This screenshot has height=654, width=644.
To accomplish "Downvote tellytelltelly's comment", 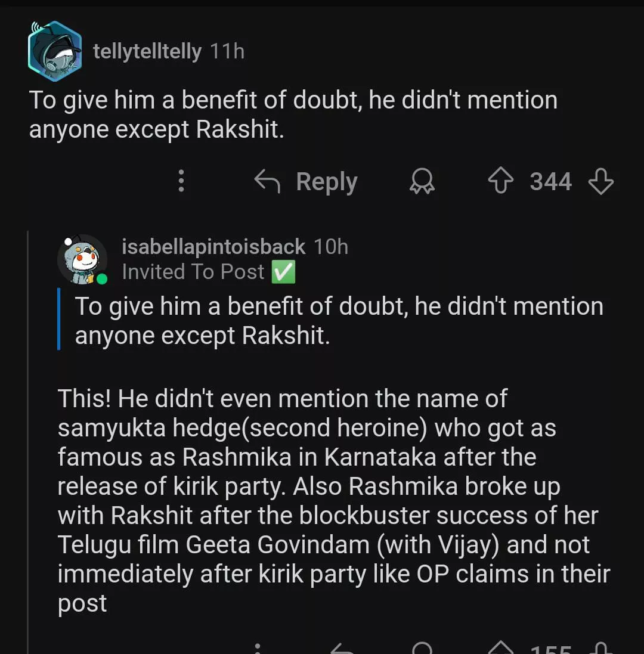I will click(x=600, y=181).
